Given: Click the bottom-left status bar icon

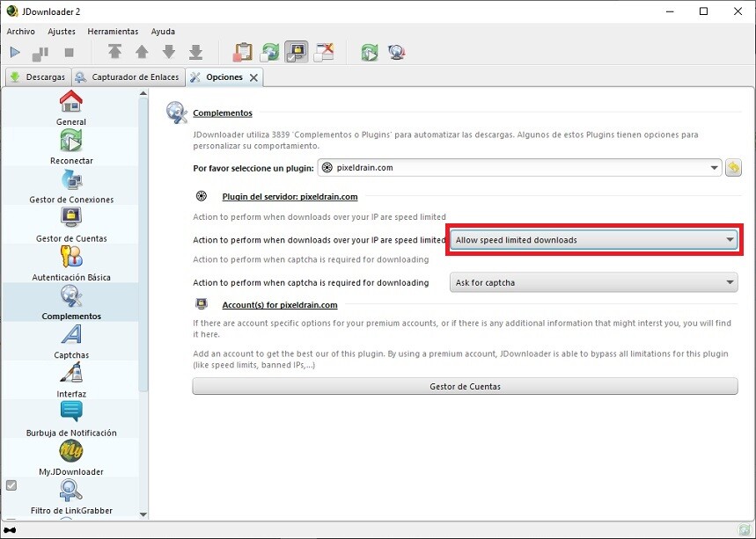Looking at the screenshot, I should click(10, 530).
